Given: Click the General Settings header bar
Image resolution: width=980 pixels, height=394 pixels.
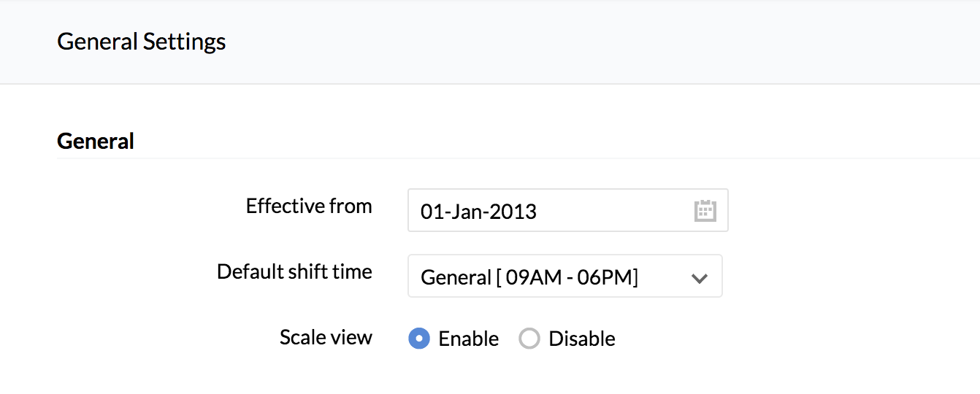Looking at the screenshot, I should [490, 42].
